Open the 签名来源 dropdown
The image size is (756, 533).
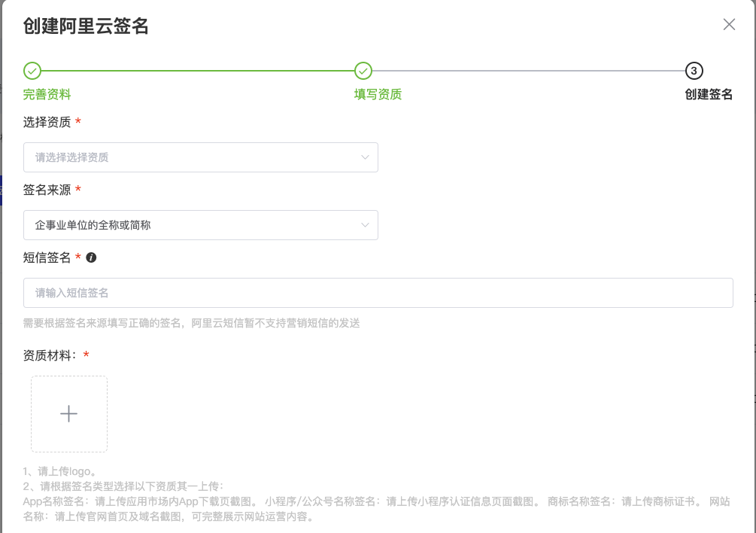coord(201,225)
